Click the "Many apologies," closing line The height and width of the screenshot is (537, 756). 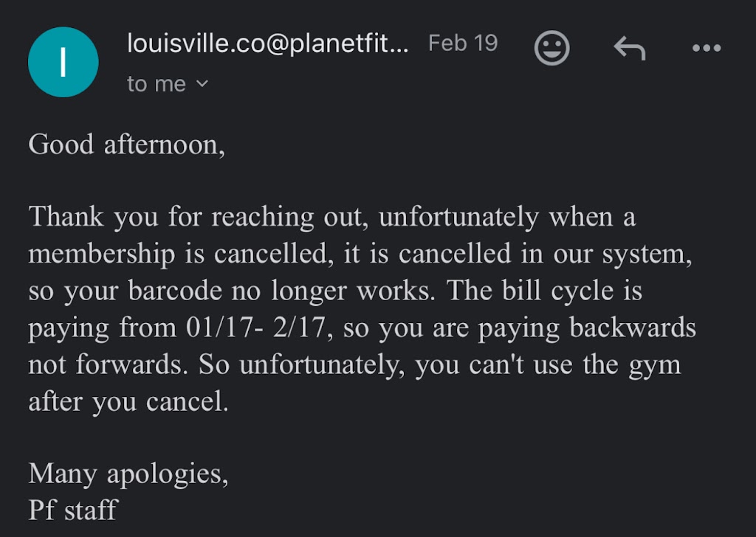click(128, 473)
